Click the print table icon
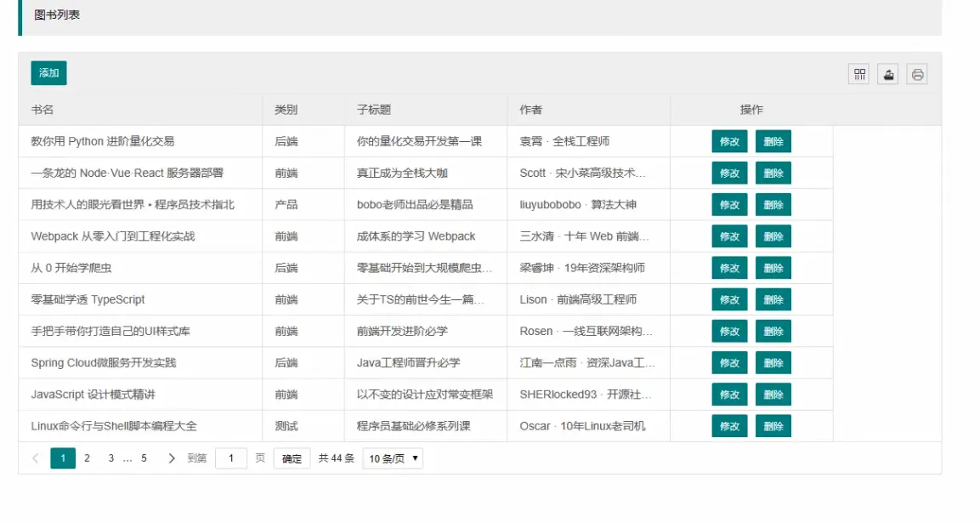Screen dimensions: 980x523 point(917,74)
